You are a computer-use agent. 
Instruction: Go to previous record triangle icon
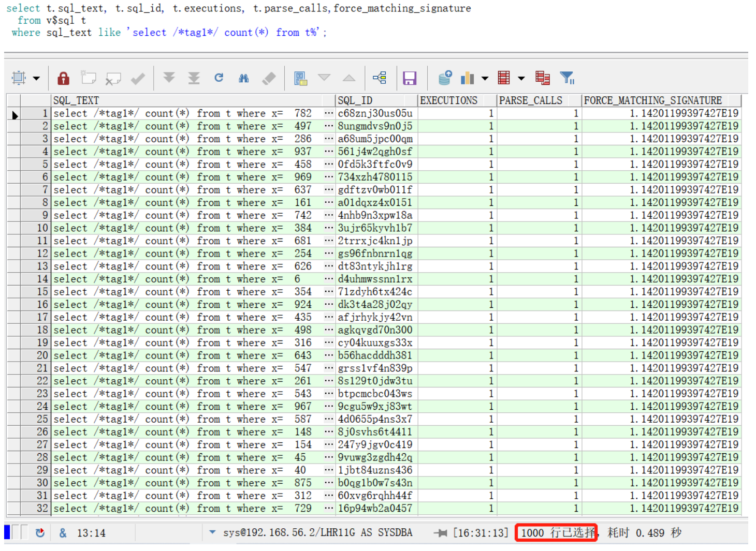click(x=349, y=78)
